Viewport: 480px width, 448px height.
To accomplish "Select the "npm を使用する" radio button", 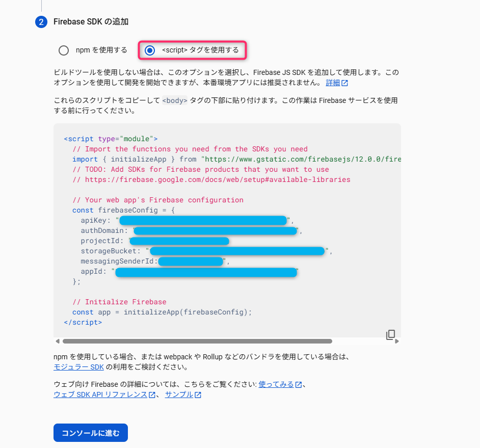I will click(64, 50).
